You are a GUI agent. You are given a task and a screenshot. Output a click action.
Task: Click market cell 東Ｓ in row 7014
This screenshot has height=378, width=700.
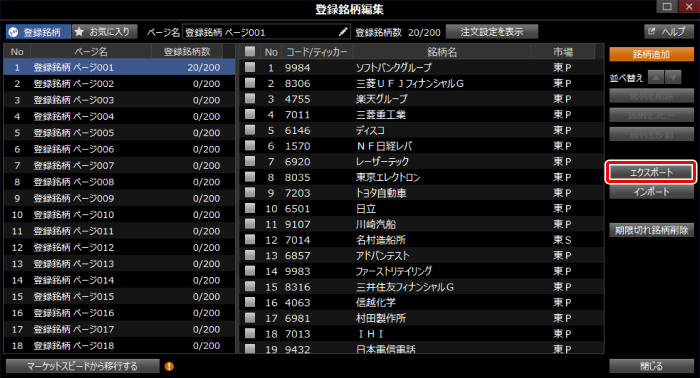[562, 240]
